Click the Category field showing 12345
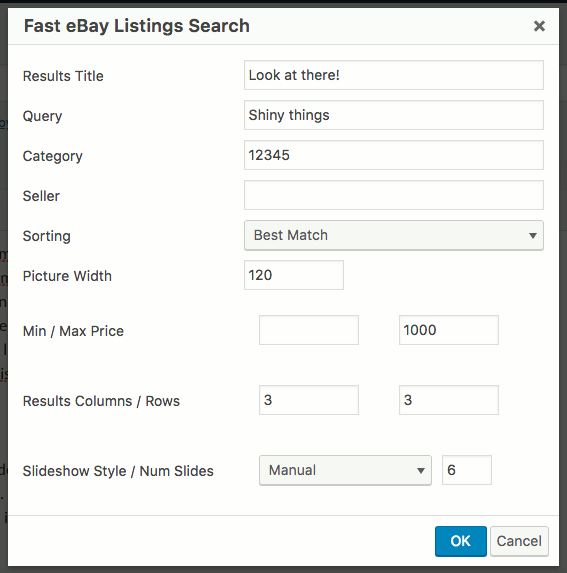Image resolution: width=567 pixels, height=573 pixels. click(x=394, y=155)
